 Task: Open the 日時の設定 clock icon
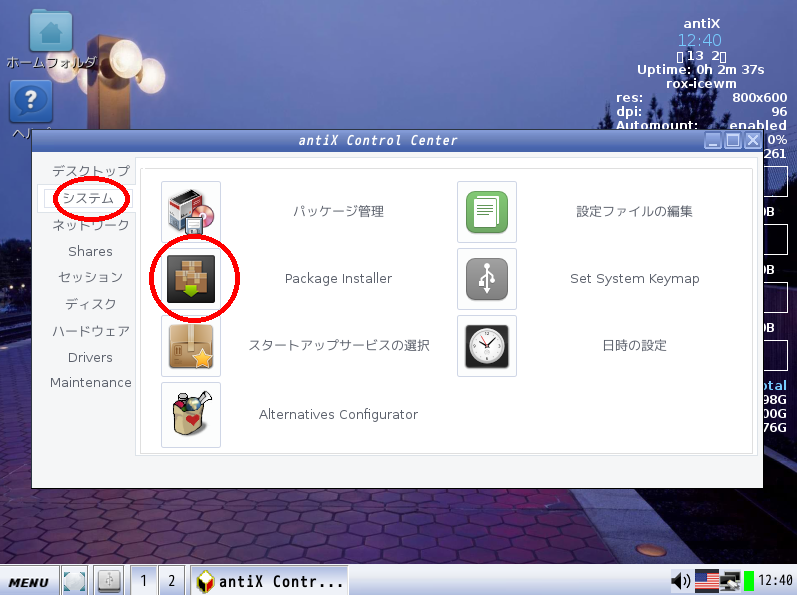pyautogui.click(x=487, y=346)
